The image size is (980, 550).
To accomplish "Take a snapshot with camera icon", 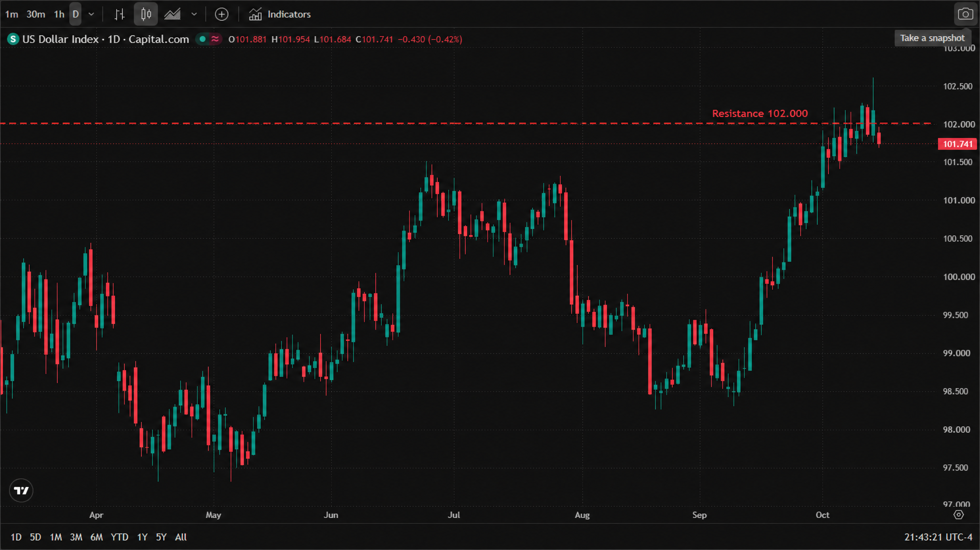I will (965, 14).
